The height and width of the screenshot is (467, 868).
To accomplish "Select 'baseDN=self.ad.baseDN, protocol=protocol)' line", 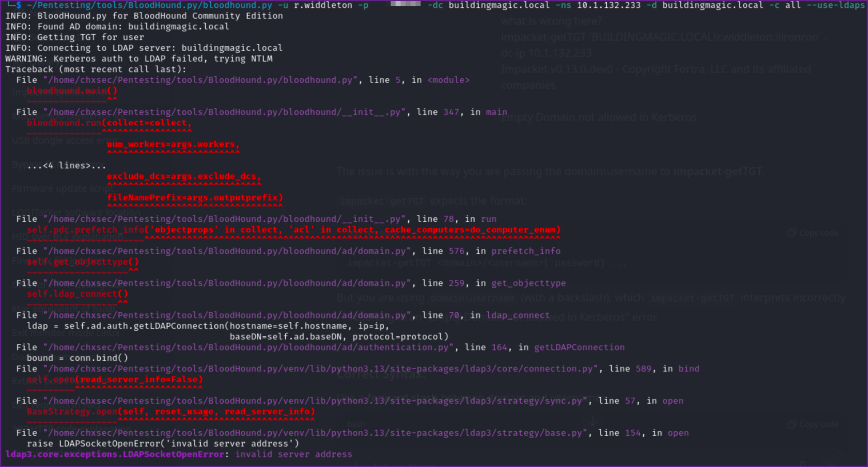I will pos(339,337).
